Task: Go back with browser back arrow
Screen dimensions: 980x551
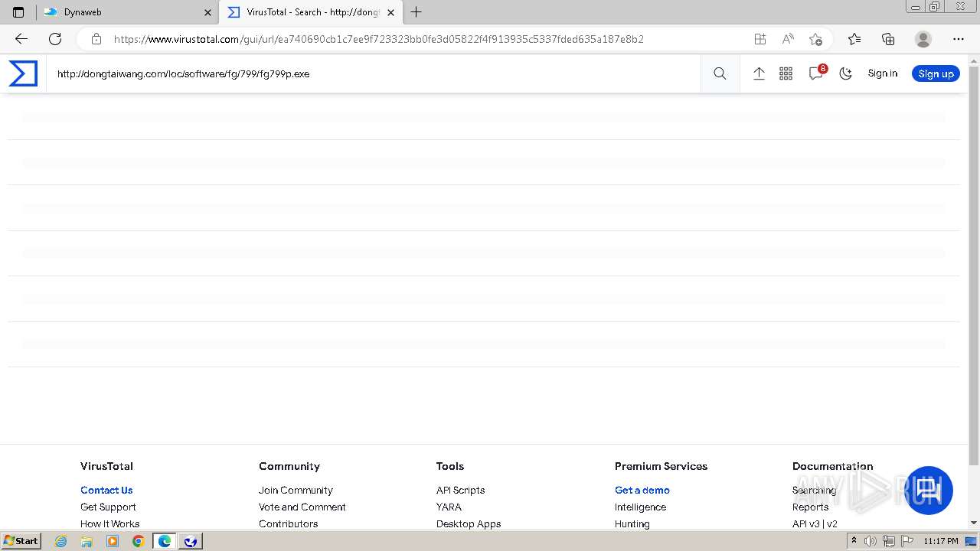Action: pos(21,39)
